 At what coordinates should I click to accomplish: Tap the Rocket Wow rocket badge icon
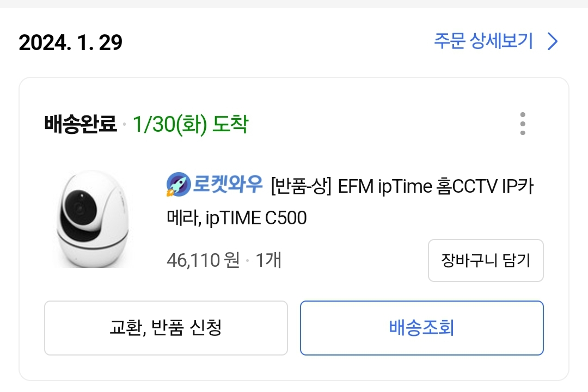[179, 184]
